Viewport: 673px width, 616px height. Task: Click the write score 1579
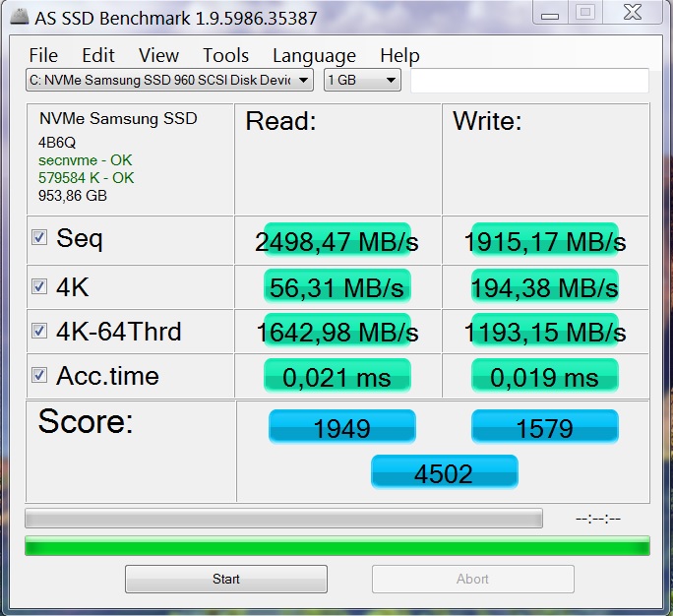click(x=545, y=427)
